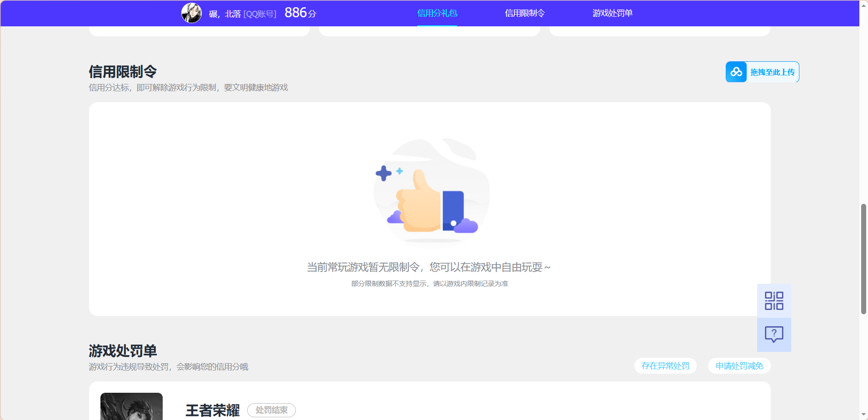Open the QR code panel

[x=773, y=301]
